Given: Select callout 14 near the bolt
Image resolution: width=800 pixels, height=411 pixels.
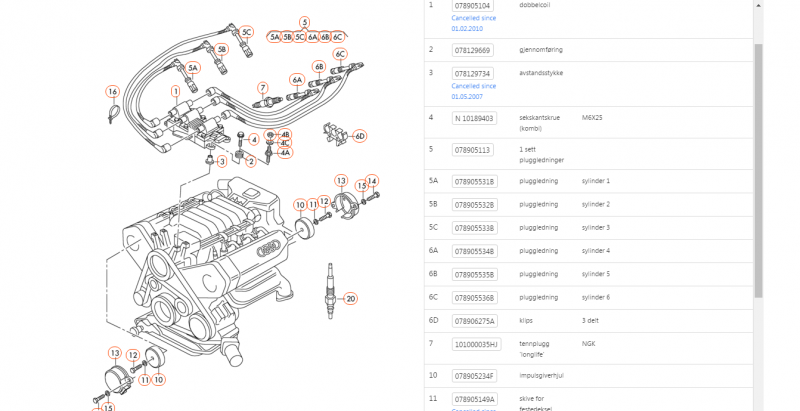Looking at the screenshot, I should (x=372, y=181).
